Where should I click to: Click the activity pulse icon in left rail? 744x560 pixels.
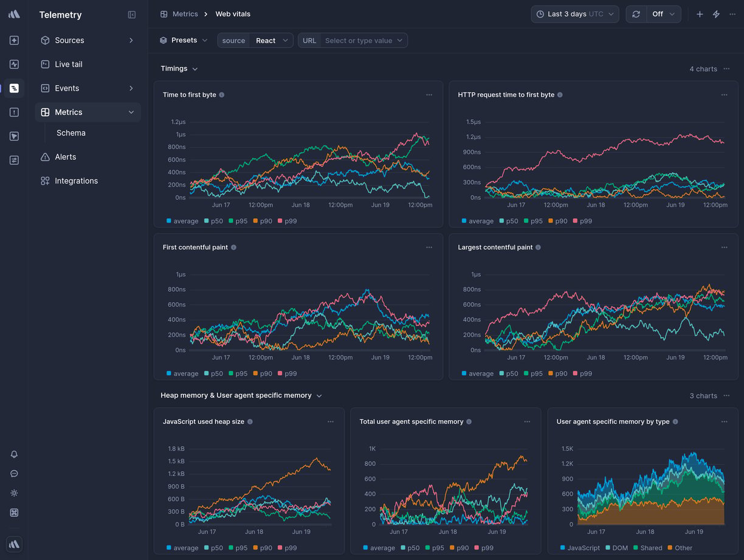[14, 64]
